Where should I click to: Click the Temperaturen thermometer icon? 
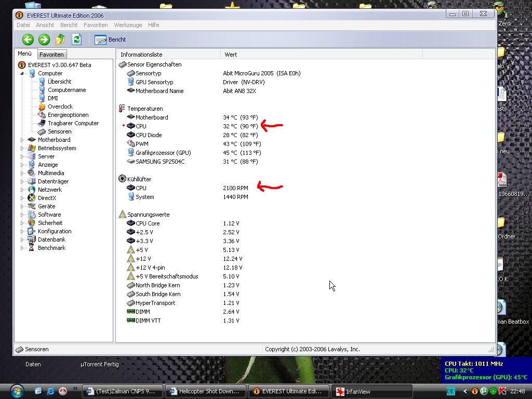pyautogui.click(x=122, y=109)
